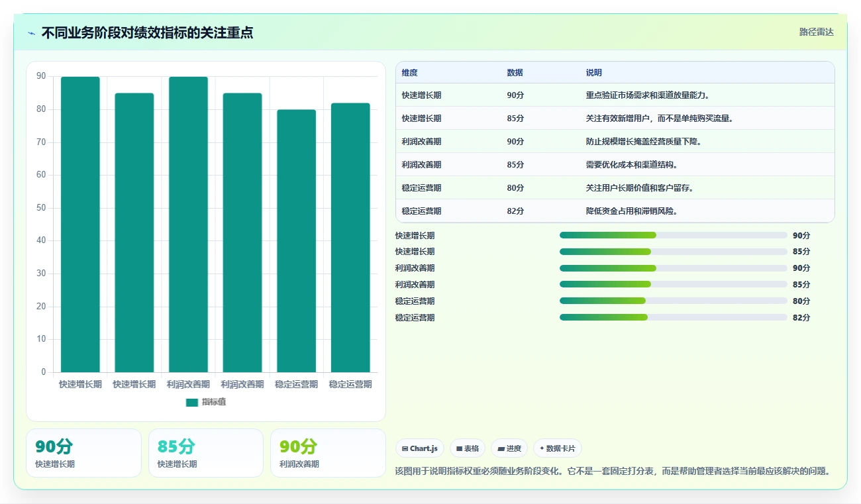Screen dimensions: 861x504
Task: Click the 稳定运营期 chart bar reaching 80
Action: coord(296,241)
